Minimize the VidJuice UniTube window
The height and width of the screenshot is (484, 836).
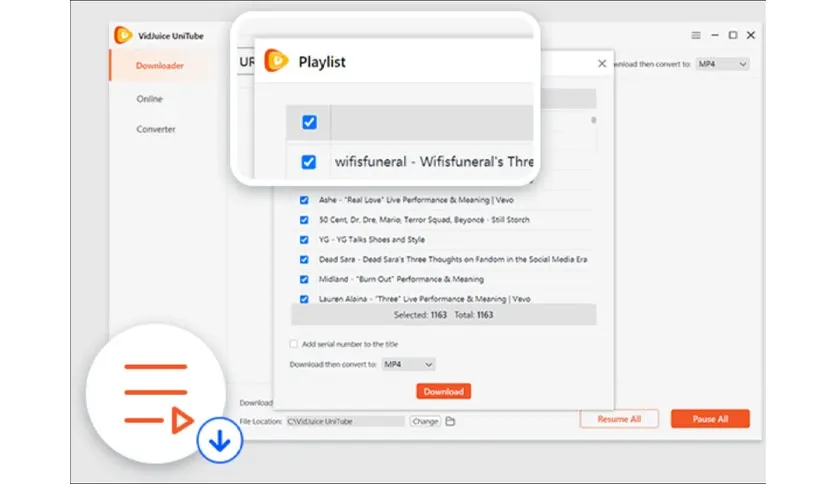pyautogui.click(x=715, y=35)
